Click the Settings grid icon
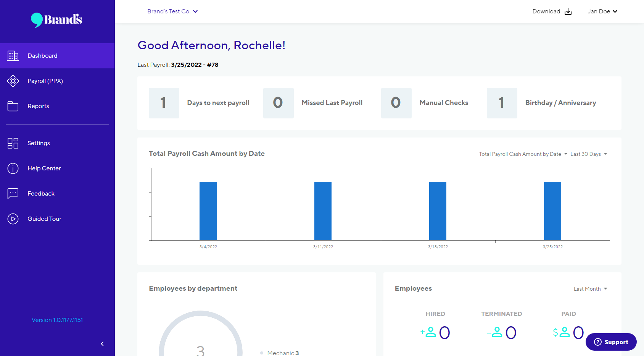Screen dimensions: 644x356 (13, 143)
